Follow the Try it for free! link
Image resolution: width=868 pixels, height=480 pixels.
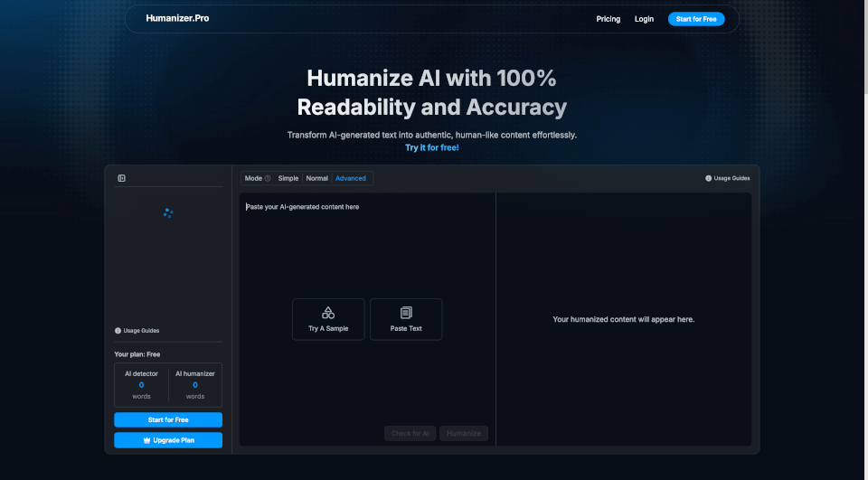[432, 148]
